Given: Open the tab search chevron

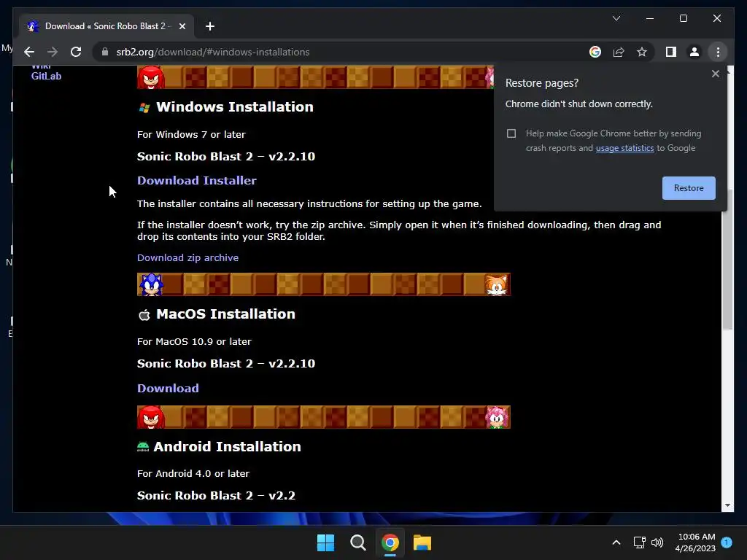Looking at the screenshot, I should pyautogui.click(x=616, y=18).
